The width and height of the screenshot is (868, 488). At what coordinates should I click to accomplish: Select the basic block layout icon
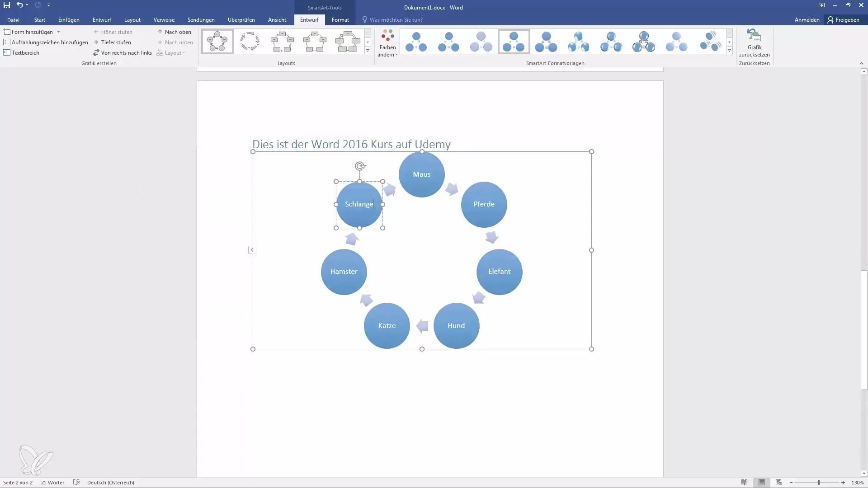(x=283, y=41)
